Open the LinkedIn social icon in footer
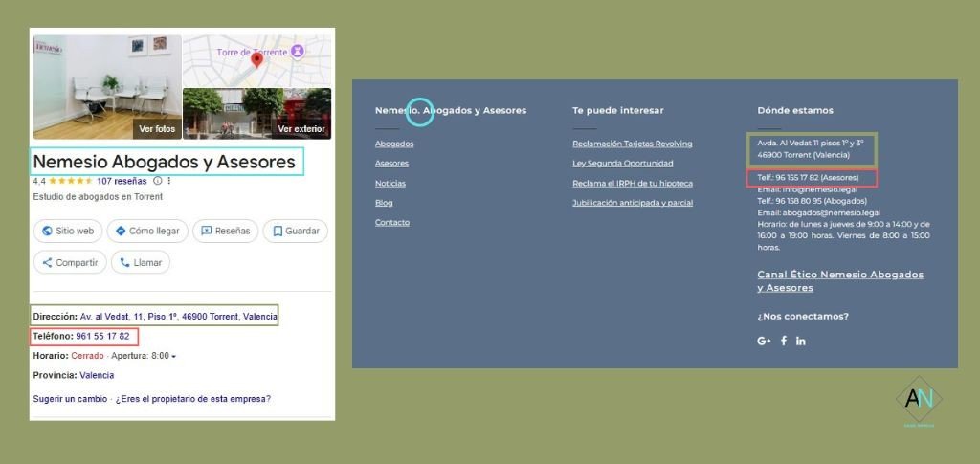 pos(801,341)
